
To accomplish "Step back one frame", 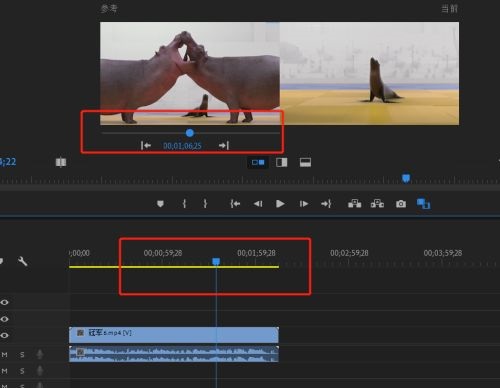I will (258, 204).
